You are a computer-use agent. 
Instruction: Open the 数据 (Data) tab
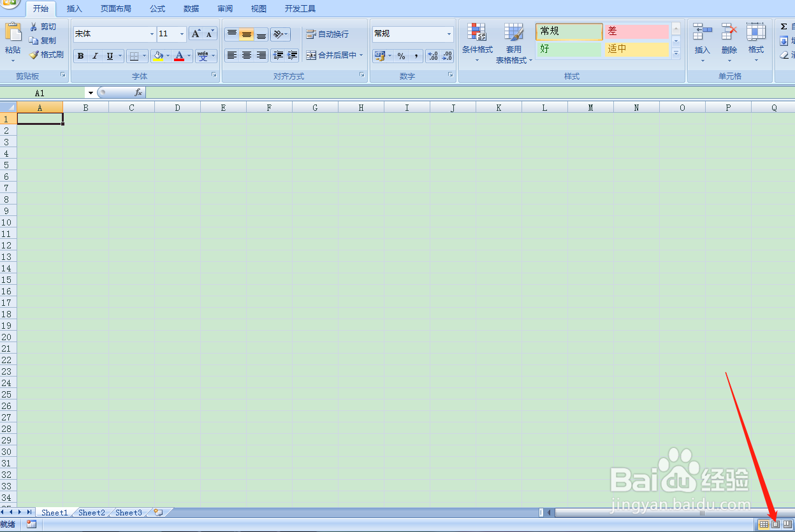pyautogui.click(x=191, y=9)
